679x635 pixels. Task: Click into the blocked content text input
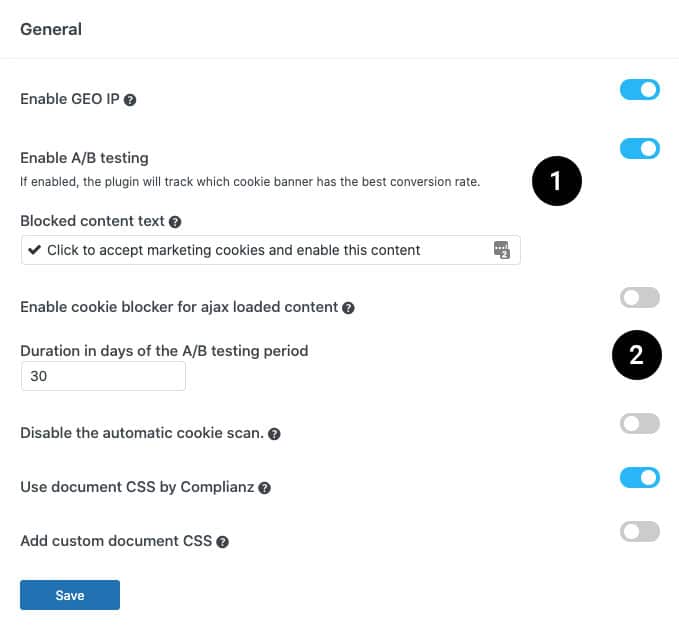point(271,250)
